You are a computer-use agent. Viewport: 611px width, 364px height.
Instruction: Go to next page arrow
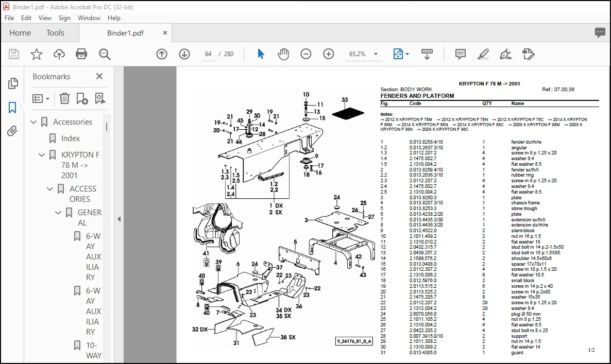click(x=184, y=54)
